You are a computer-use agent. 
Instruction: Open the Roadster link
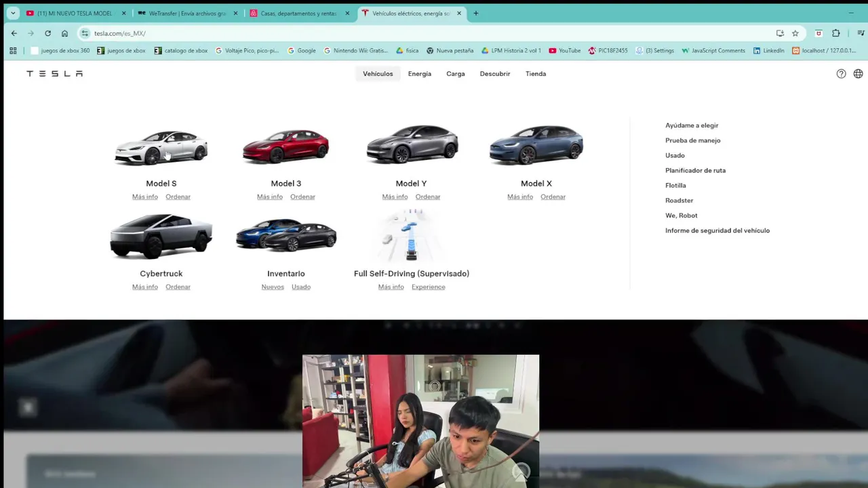point(679,201)
